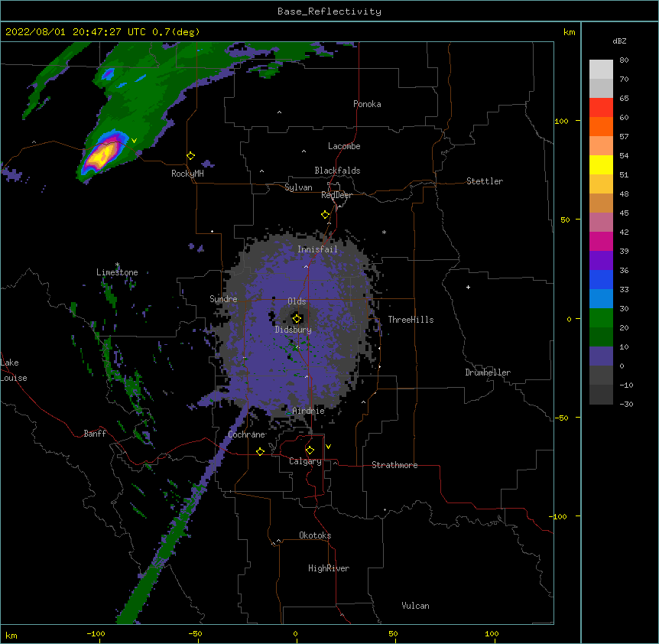Select the white plus marker north of Drumheller
Viewport: 659px width, 644px height.
click(468, 287)
